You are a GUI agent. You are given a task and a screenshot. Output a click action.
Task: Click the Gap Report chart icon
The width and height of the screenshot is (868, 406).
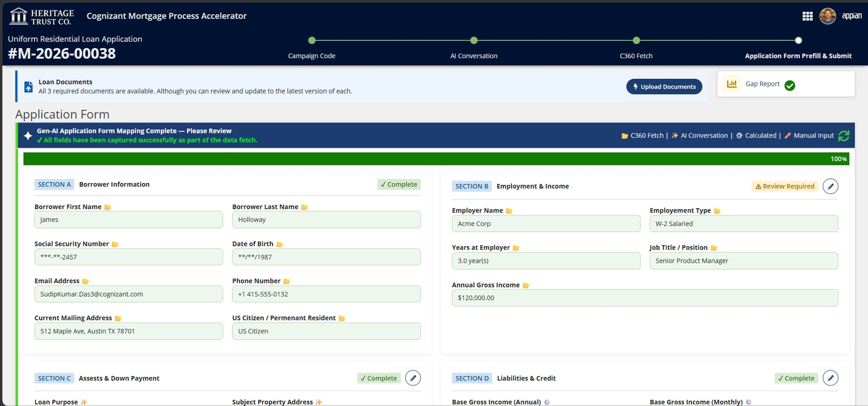[731, 84]
